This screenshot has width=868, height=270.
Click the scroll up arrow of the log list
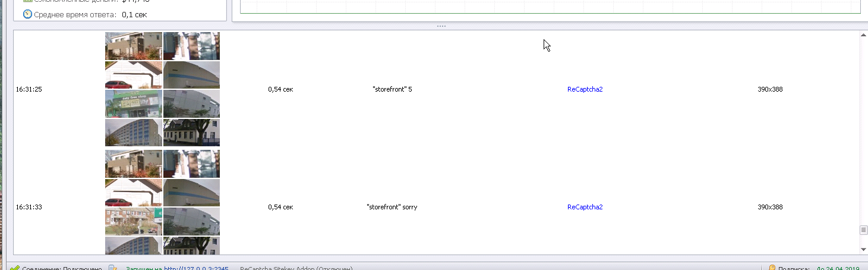(864, 36)
